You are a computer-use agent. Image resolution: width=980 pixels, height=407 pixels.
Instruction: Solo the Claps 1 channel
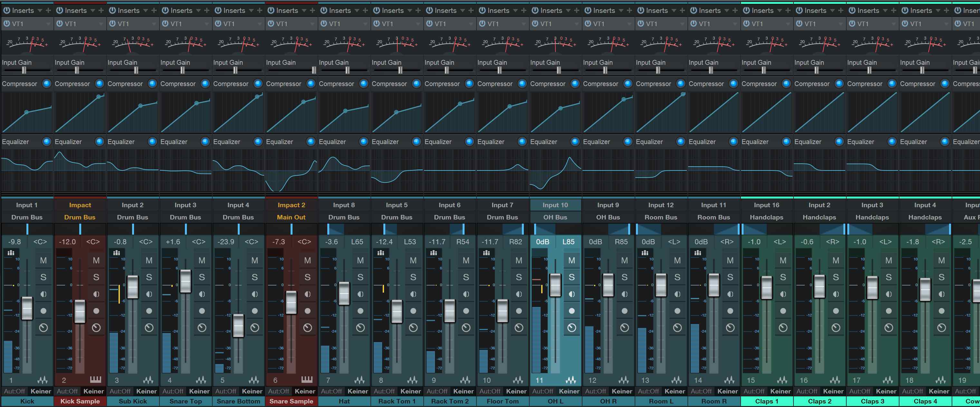coord(783,277)
